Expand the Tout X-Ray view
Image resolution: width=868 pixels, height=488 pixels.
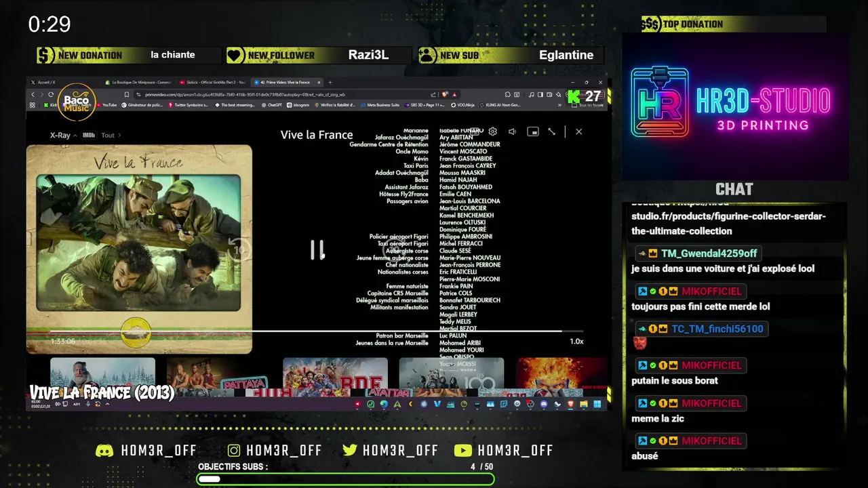(111, 135)
